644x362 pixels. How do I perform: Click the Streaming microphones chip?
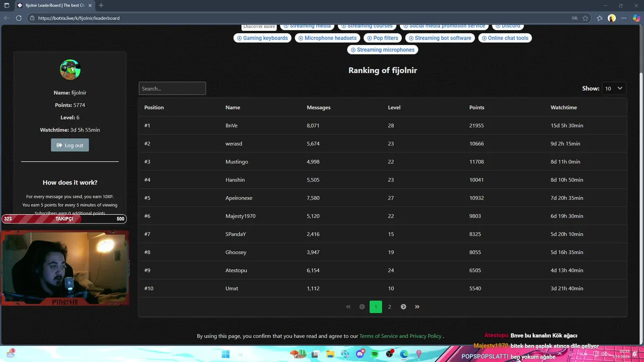[x=382, y=50]
